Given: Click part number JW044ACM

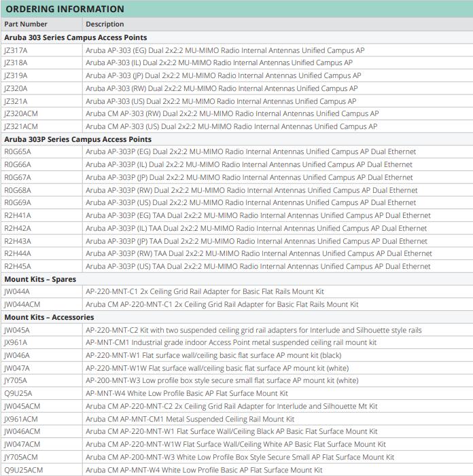Looking at the screenshot, I should point(22,304).
